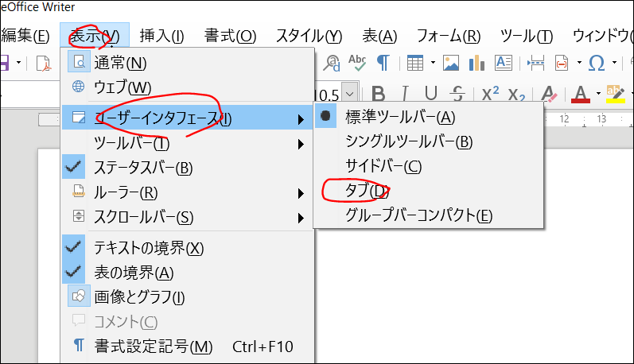The width and height of the screenshot is (634, 364).
Task: Click the Insert Field icon
Action: click(562, 63)
